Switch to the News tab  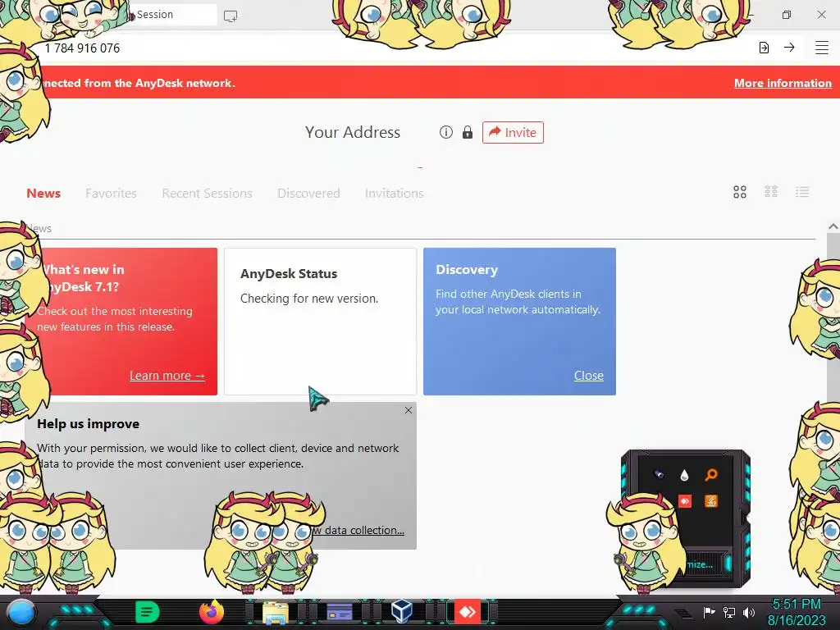click(x=43, y=194)
